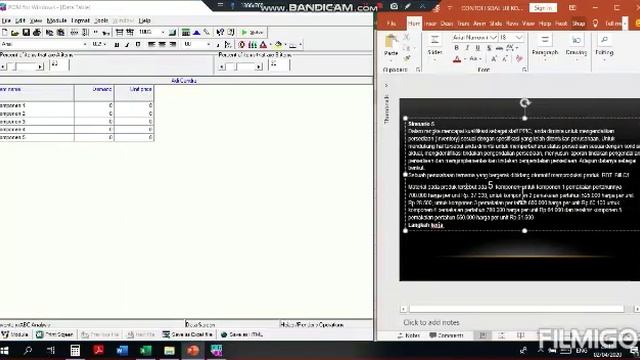
Task: Open a file using POM folder icon
Action: 15,32
